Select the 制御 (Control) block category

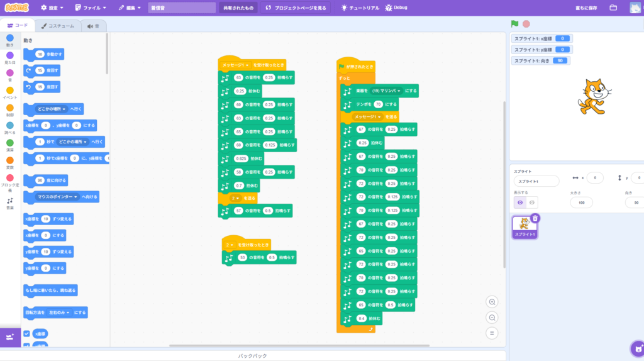(x=10, y=111)
